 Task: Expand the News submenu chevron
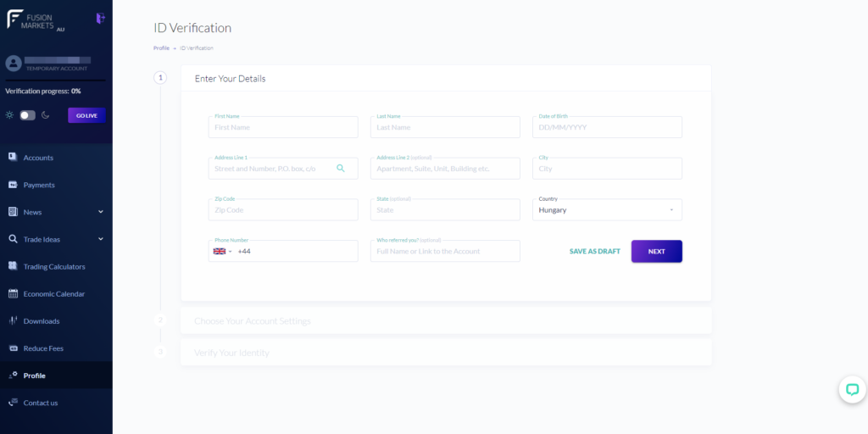pyautogui.click(x=101, y=212)
